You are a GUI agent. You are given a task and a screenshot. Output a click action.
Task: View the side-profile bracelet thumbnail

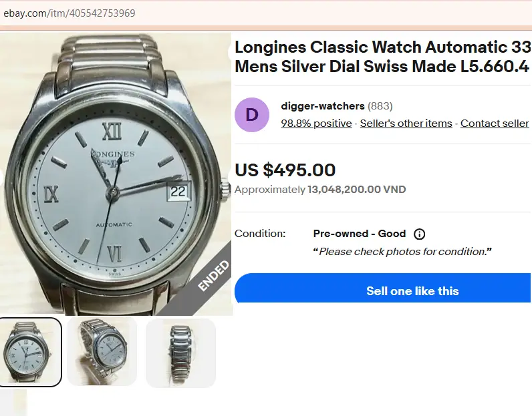[180, 352]
